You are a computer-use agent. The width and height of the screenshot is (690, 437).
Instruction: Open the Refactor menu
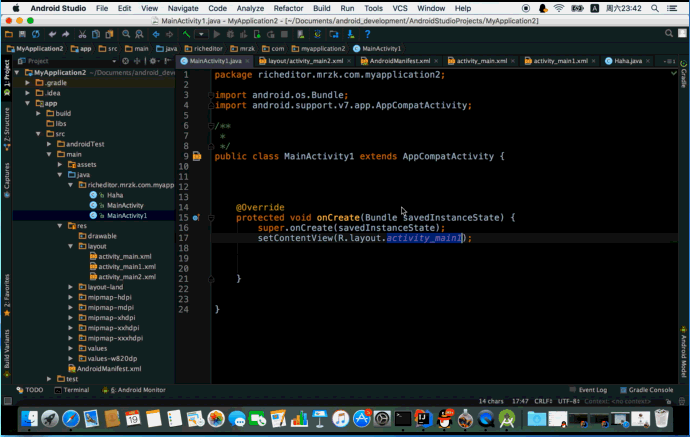coord(288,7)
